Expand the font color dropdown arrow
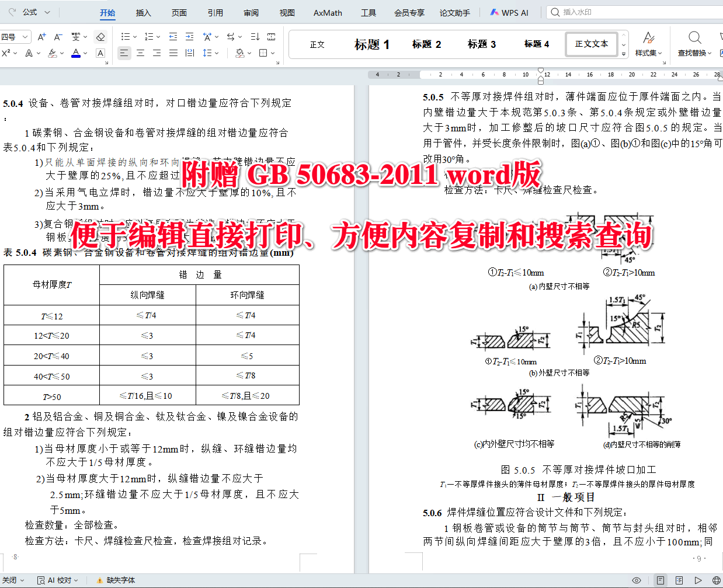The height and width of the screenshot is (588, 723). (85, 53)
